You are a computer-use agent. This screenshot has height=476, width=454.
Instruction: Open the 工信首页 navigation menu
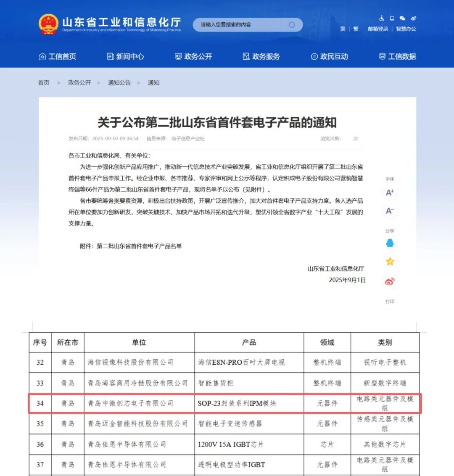click(58, 56)
